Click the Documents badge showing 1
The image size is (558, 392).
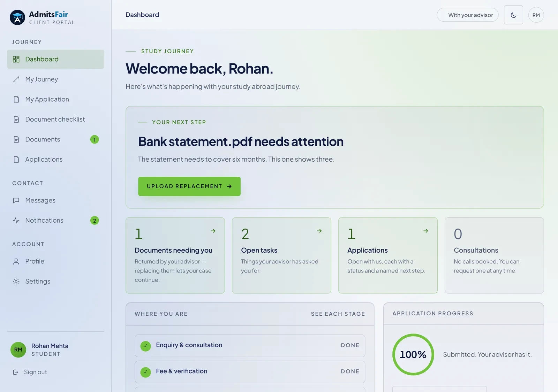pos(95,139)
